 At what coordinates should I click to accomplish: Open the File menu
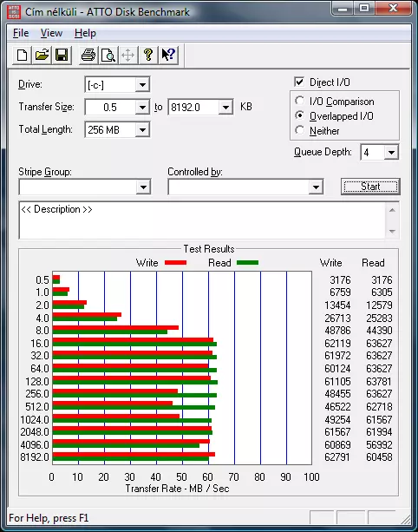[x=21, y=33]
